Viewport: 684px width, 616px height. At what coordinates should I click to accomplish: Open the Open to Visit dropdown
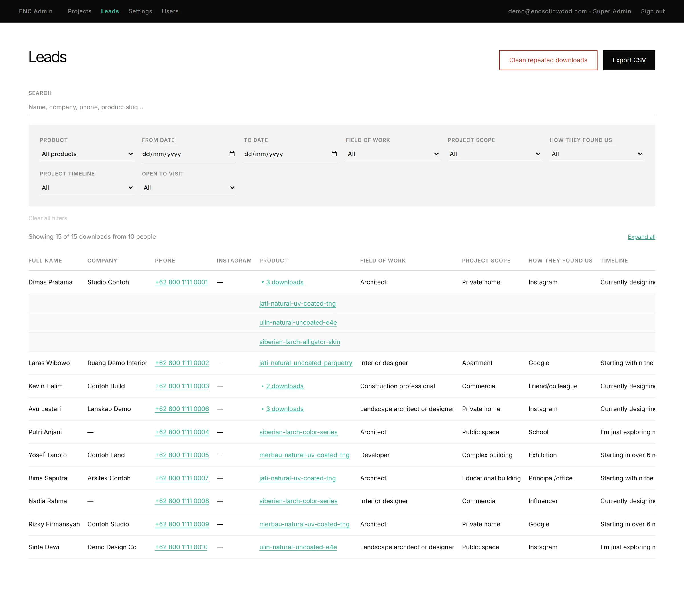click(x=189, y=188)
